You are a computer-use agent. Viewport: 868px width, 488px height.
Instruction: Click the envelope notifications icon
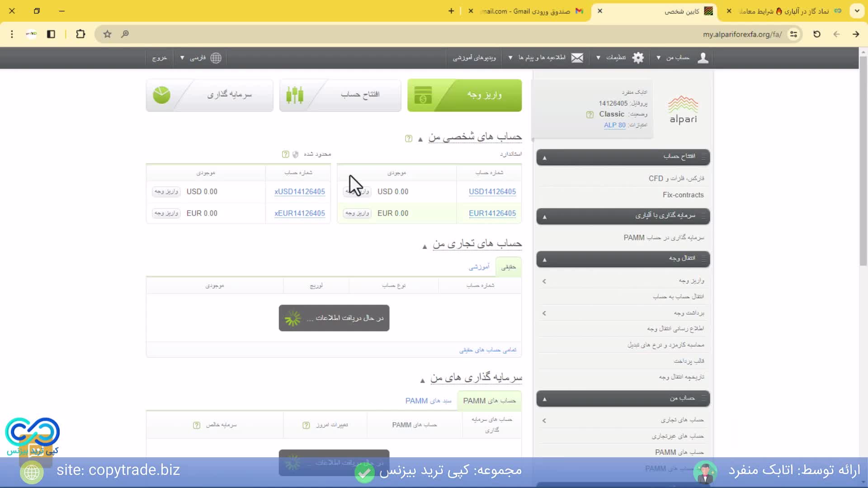click(577, 58)
